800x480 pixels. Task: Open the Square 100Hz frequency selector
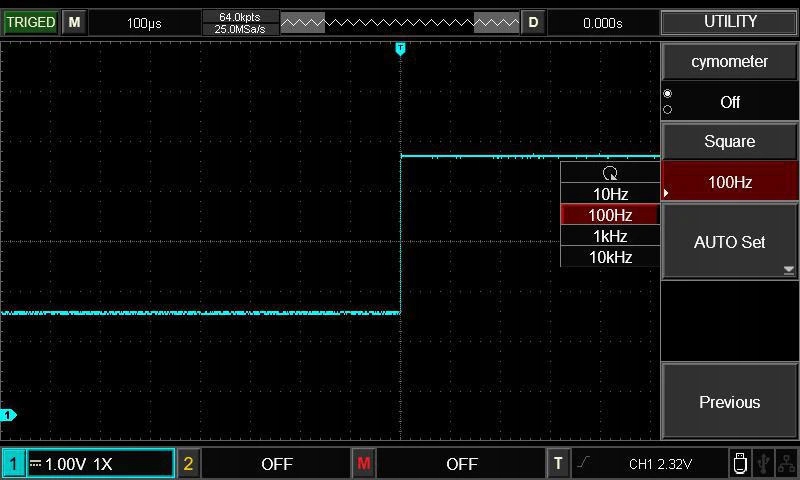point(729,182)
